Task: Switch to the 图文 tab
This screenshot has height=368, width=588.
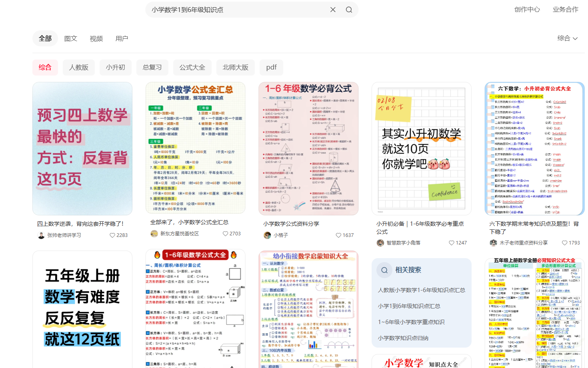Action: pos(70,38)
